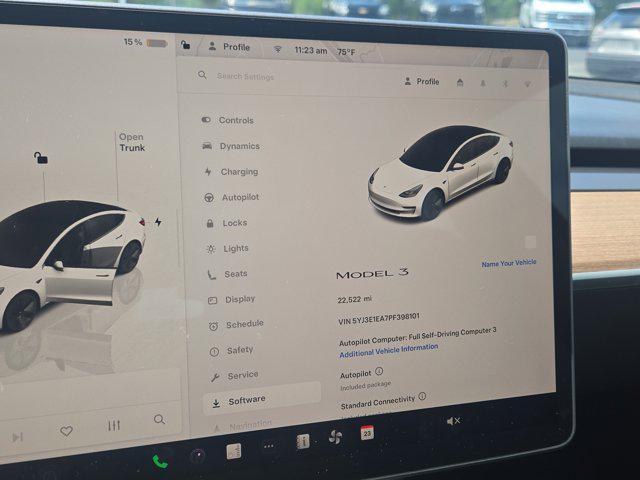This screenshot has height=480, width=640.
Task: Tap the Bluetooth icon in settings header
Action: (505, 84)
